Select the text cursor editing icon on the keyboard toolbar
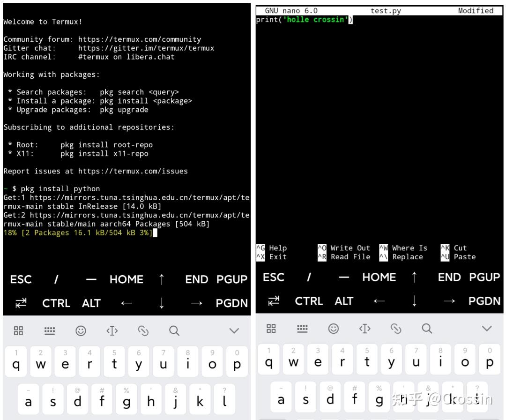 pos(112,330)
